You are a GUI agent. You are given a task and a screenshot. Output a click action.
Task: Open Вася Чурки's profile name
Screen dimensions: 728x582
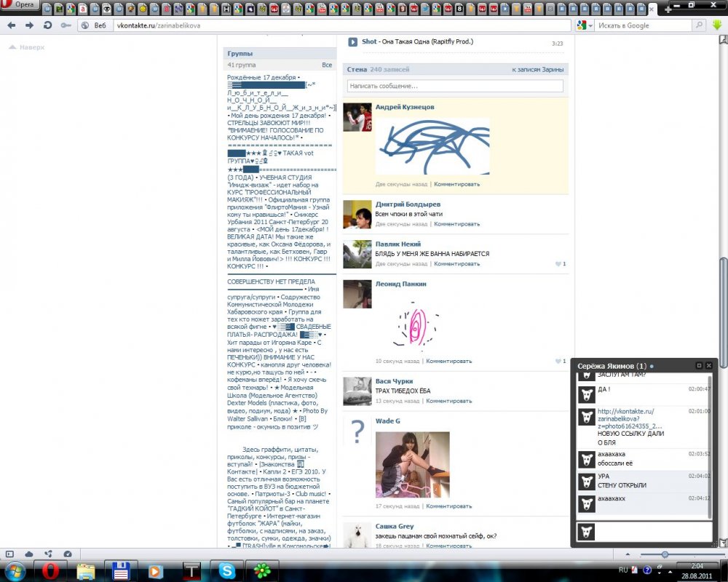pyautogui.click(x=394, y=381)
